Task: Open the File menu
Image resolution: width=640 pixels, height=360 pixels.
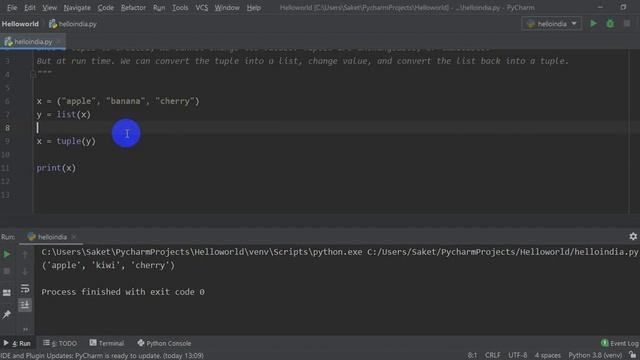Action: click(x=12, y=8)
